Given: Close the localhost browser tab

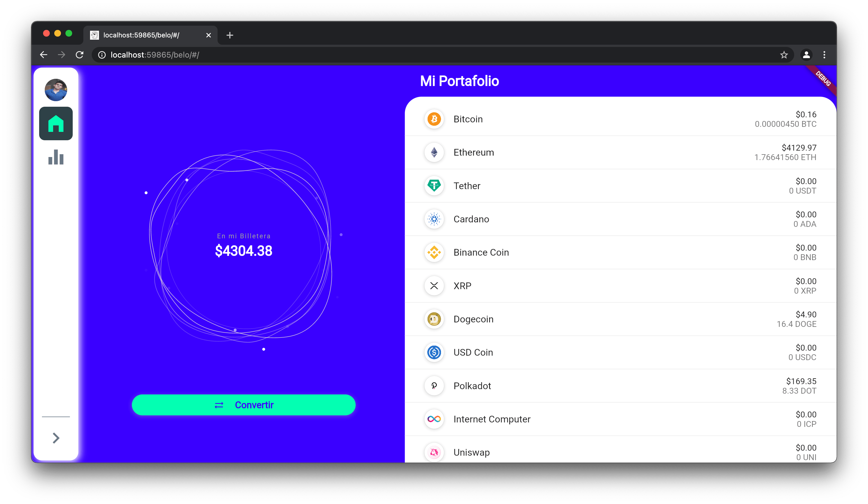Looking at the screenshot, I should (x=208, y=35).
